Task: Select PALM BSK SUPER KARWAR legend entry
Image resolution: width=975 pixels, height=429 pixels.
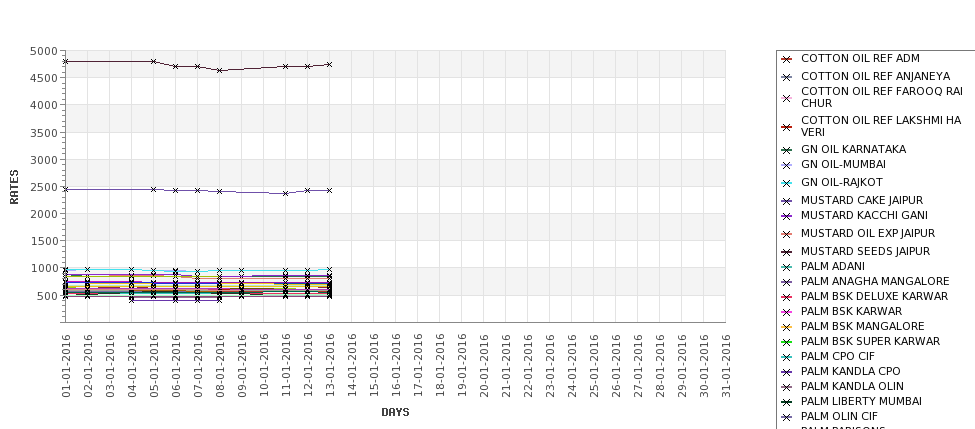Action: click(871, 341)
